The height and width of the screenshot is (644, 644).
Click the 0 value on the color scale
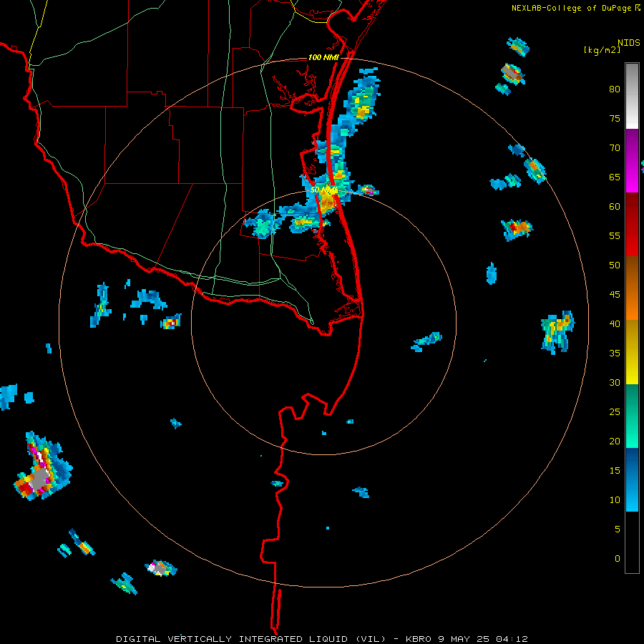(x=618, y=559)
